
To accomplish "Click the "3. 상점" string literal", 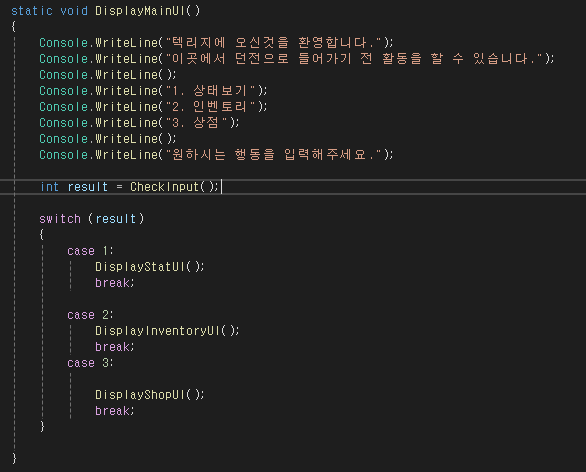I will coord(196,123).
